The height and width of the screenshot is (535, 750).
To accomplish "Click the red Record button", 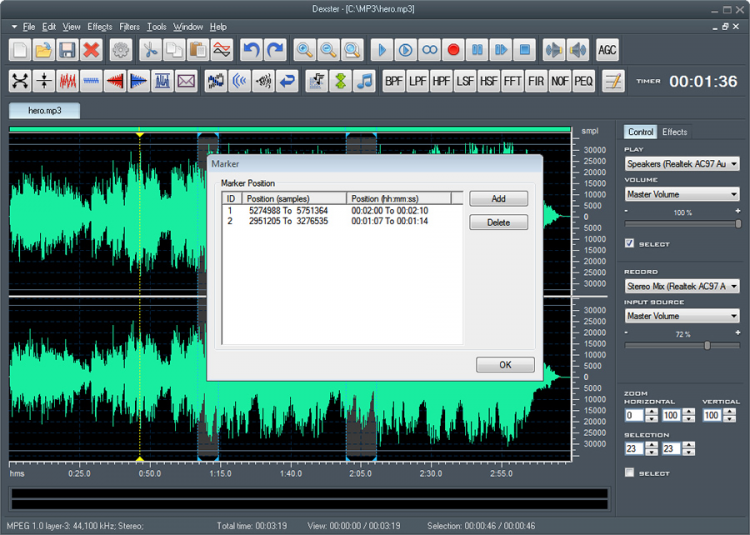I will coord(453,49).
